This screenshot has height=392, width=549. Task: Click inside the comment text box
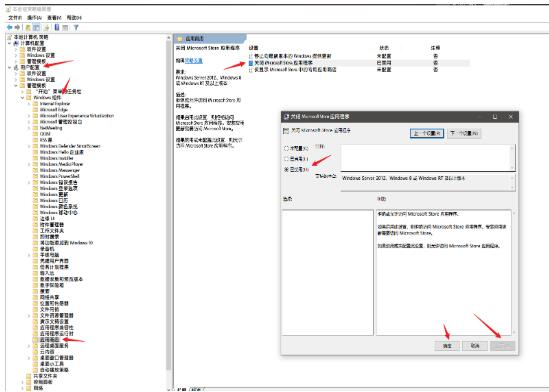tap(425, 158)
